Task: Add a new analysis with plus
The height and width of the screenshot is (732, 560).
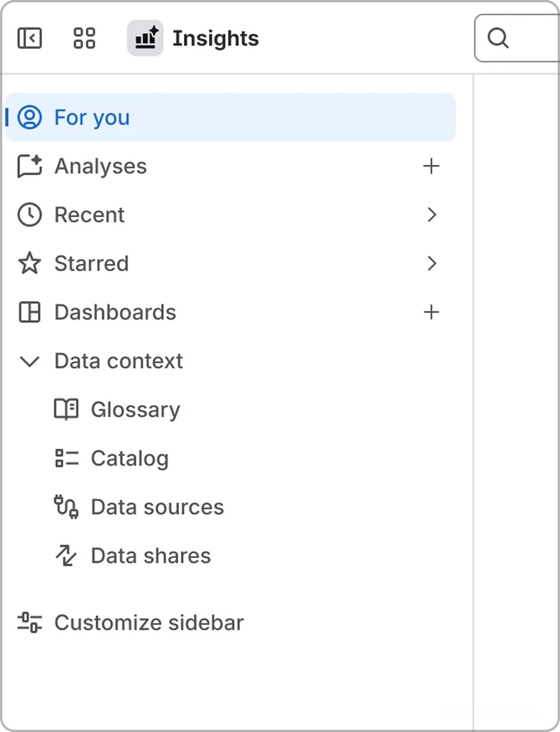Action: click(x=431, y=166)
